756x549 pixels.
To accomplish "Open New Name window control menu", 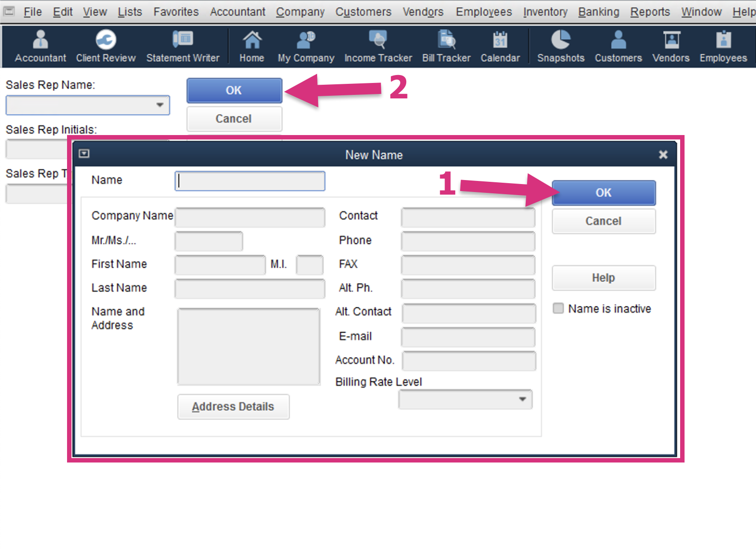I will [84, 154].
